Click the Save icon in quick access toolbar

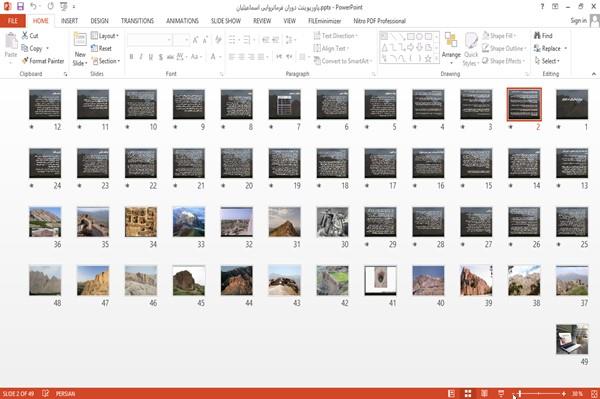pos(20,7)
